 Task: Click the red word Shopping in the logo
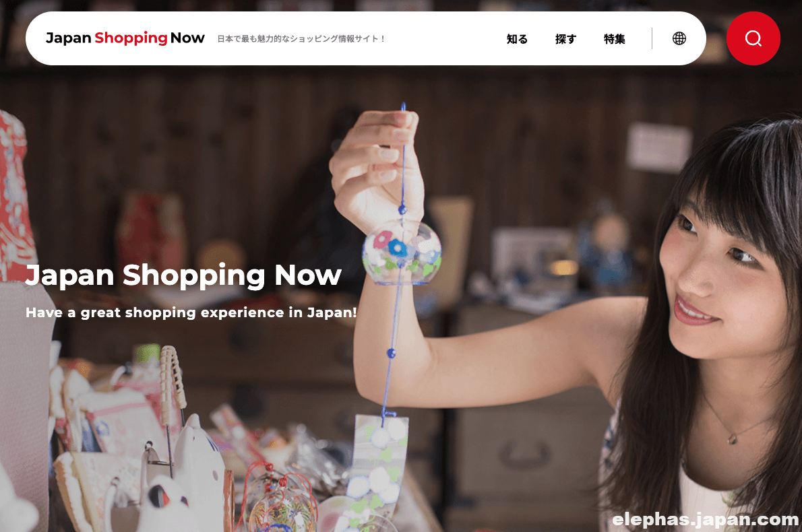(131, 38)
